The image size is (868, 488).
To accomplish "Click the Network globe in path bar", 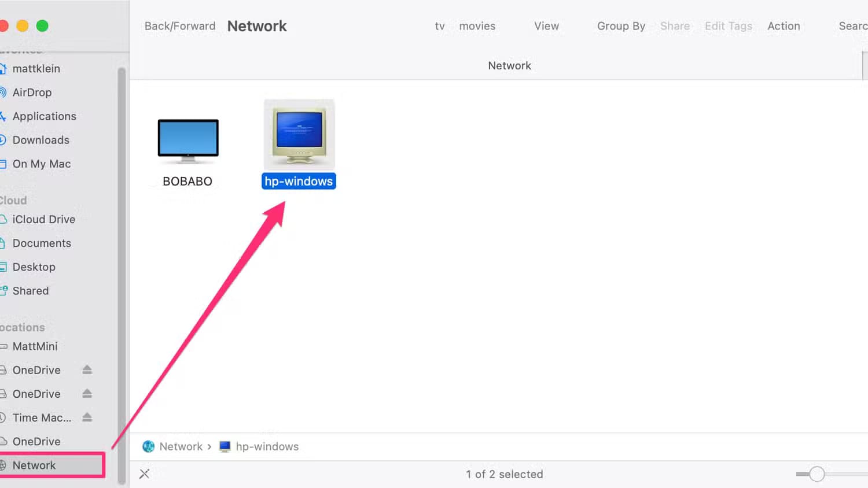I will tap(149, 446).
